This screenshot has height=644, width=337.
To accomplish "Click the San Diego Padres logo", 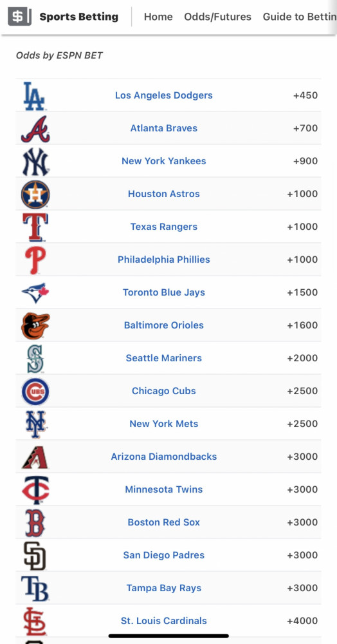I will point(35,556).
